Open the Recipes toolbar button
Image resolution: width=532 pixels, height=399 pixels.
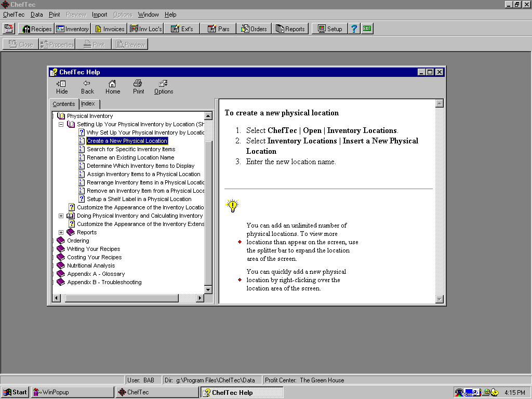click(x=36, y=29)
